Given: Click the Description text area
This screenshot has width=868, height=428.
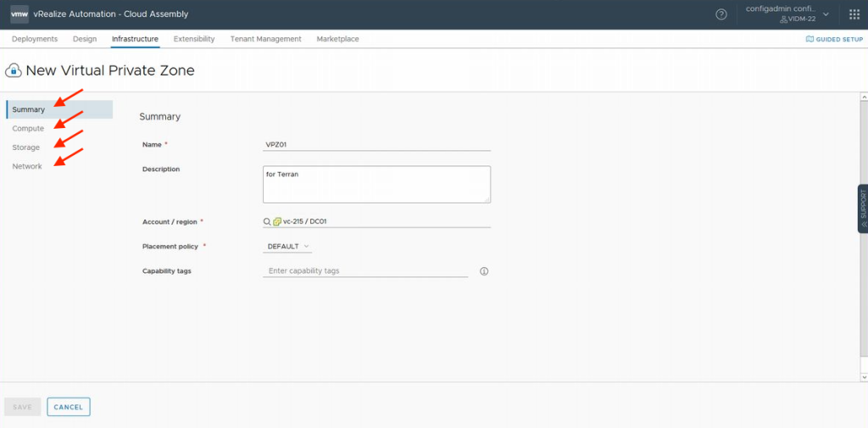Looking at the screenshot, I should click(376, 185).
